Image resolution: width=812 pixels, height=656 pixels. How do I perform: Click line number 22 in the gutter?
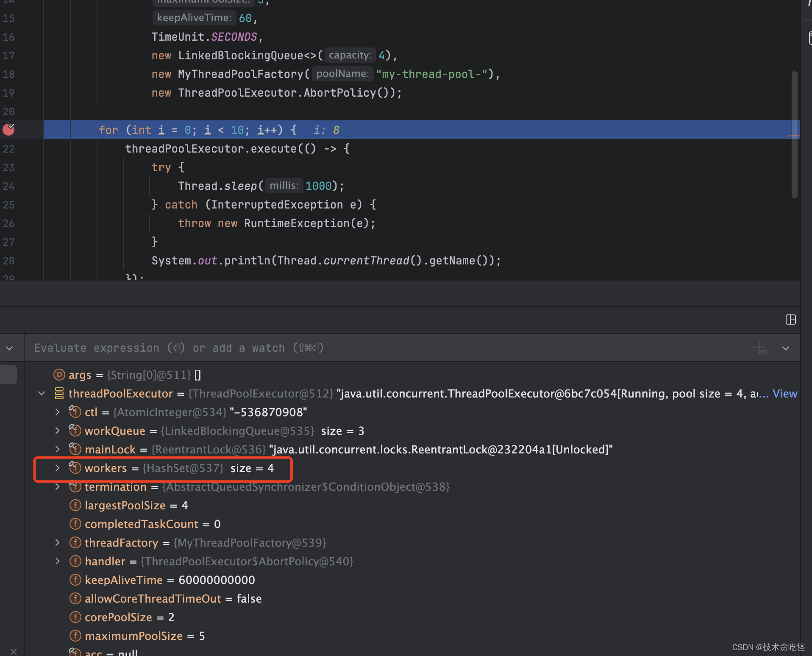tap(8, 149)
